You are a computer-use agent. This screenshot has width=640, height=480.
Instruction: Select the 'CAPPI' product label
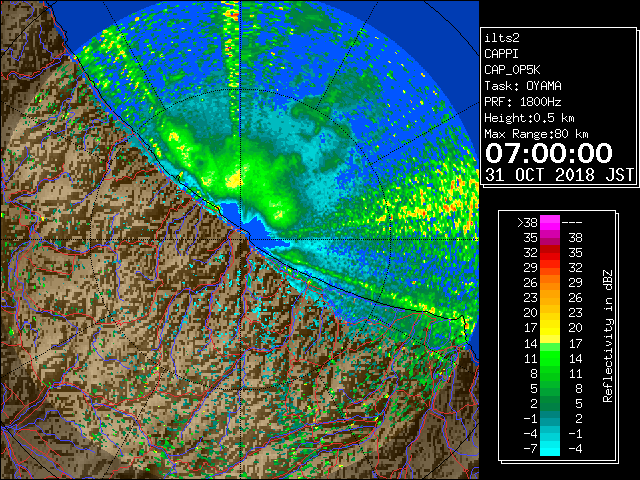pyautogui.click(x=502, y=54)
